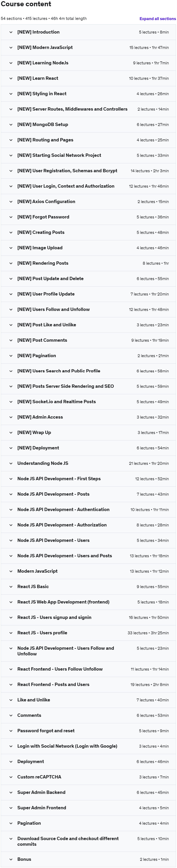The width and height of the screenshot is (177, 868).
Task: Click '33 lectures • 3hr 25min' text
Action: point(148,633)
